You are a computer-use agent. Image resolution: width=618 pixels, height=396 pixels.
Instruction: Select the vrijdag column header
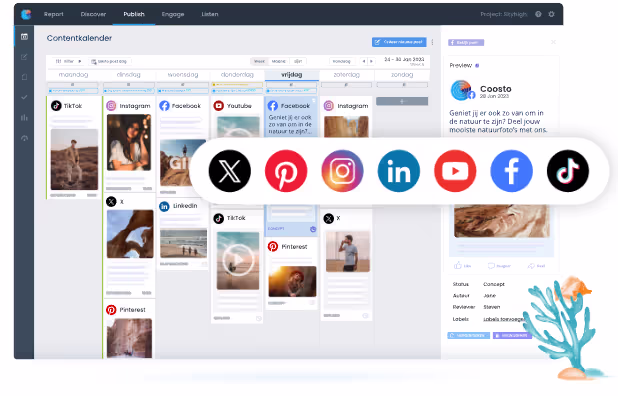[292, 74]
